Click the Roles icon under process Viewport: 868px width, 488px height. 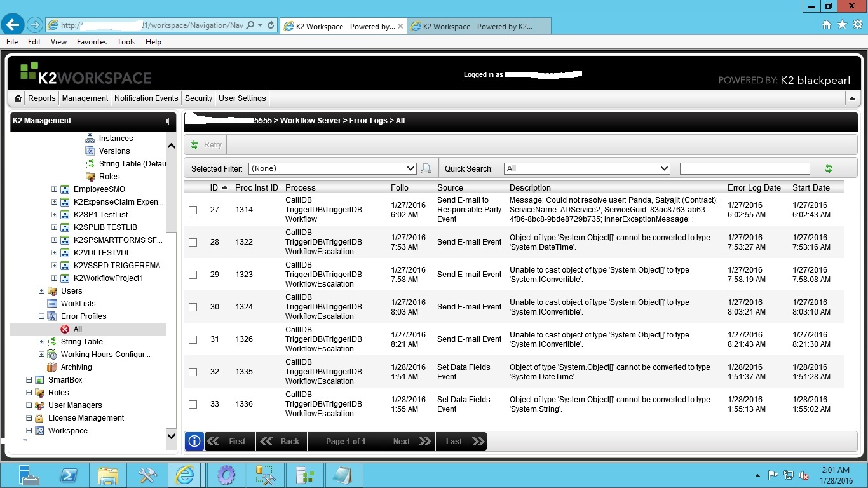pyautogui.click(x=90, y=177)
